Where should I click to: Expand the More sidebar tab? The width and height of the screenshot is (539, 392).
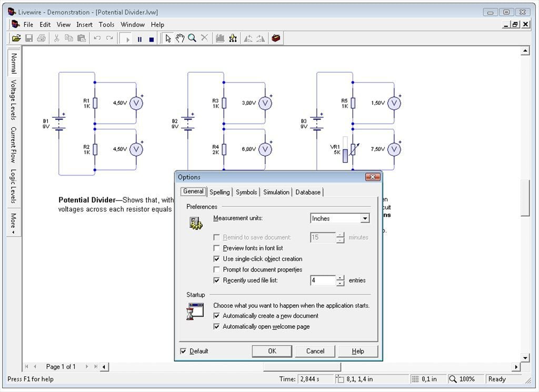point(13,224)
